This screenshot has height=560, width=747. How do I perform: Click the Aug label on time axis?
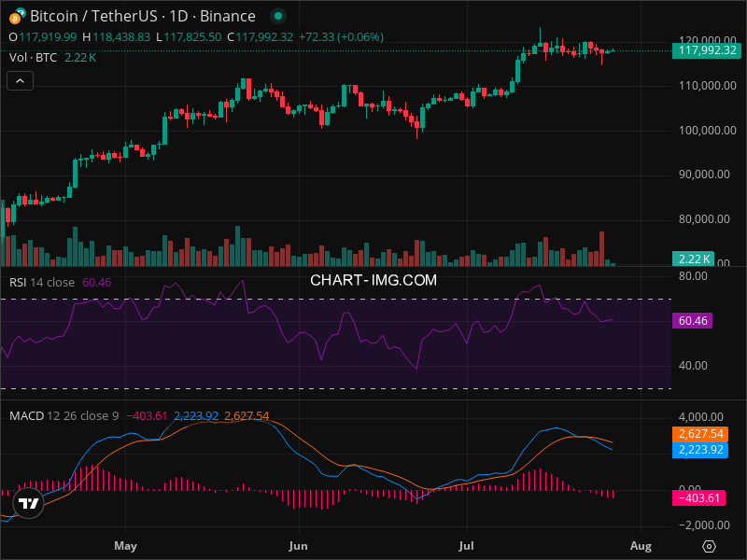point(641,546)
